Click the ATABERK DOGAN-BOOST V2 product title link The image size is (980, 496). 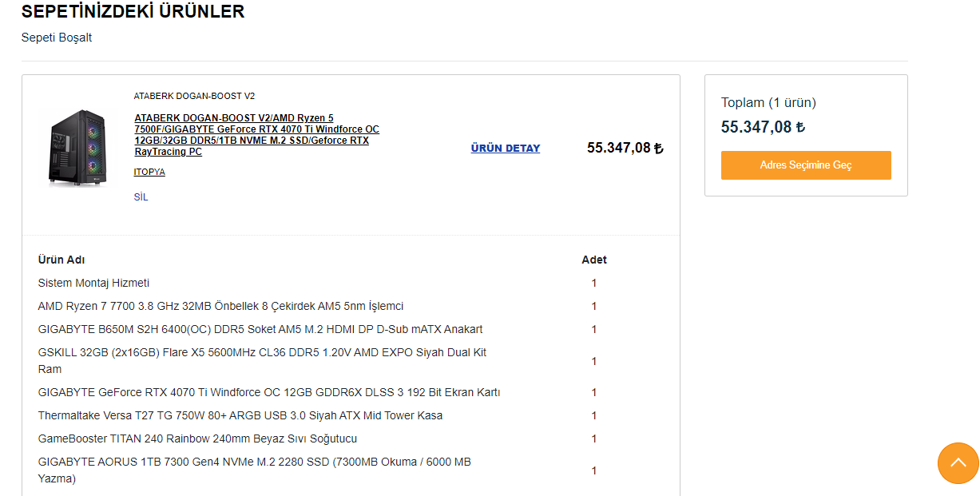pyautogui.click(x=256, y=134)
